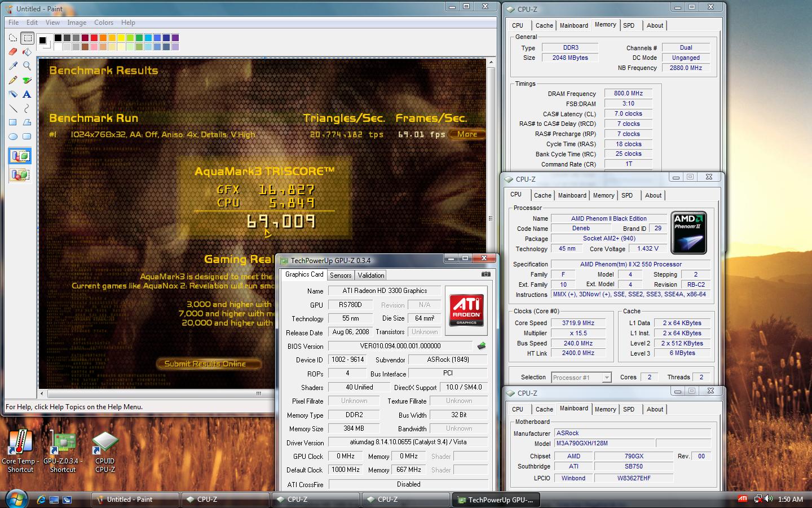Click the GPU-Z Name field ATI Radeon HD 3300
This screenshot has width=812, height=508.
[x=385, y=291]
